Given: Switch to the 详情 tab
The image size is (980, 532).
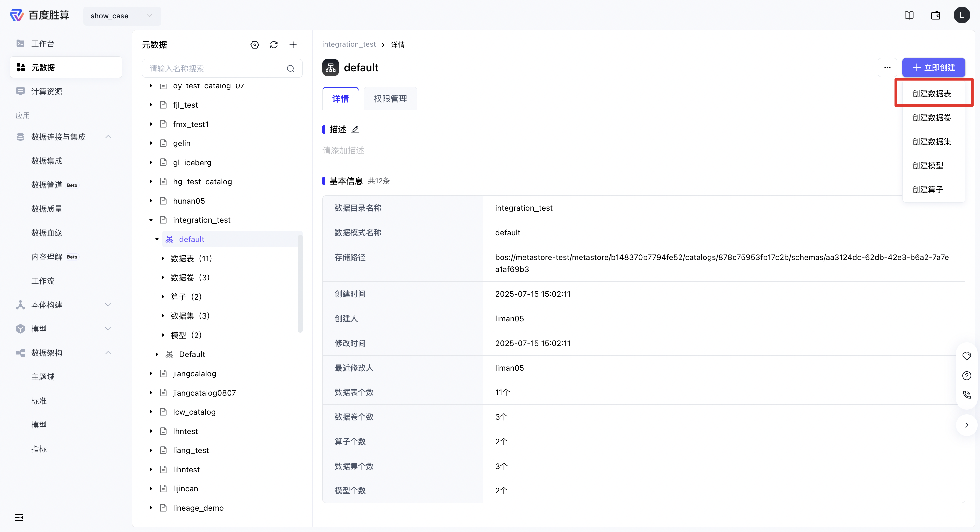Looking at the screenshot, I should pos(340,99).
